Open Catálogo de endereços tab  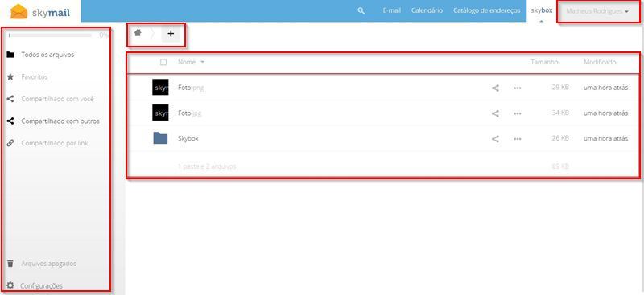point(487,10)
